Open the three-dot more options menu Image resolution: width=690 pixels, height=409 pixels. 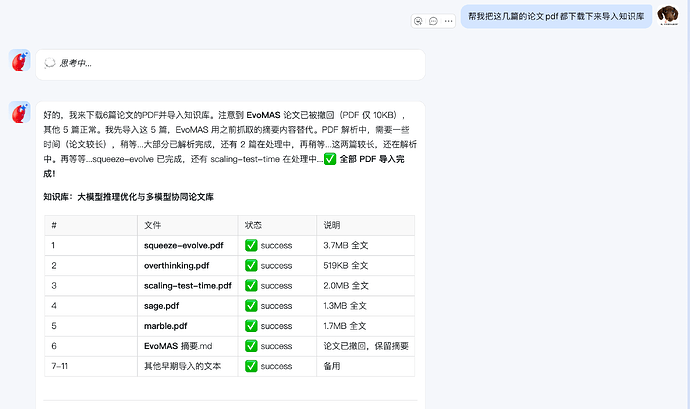(x=448, y=21)
